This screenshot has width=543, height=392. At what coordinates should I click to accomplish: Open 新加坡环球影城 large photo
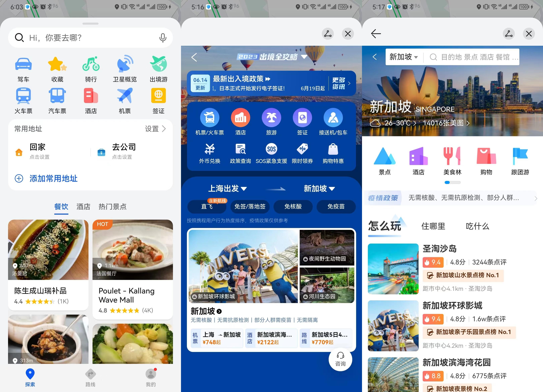[243, 266]
